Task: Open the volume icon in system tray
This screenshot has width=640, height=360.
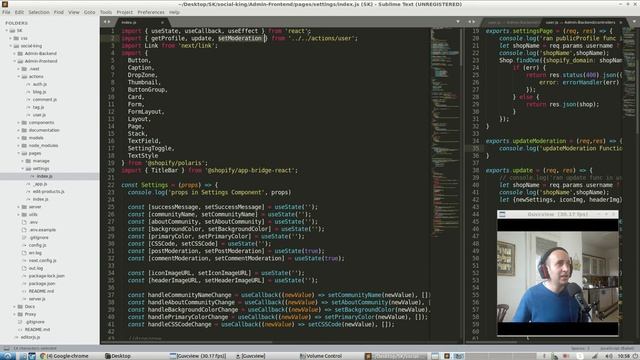Action: [609, 356]
